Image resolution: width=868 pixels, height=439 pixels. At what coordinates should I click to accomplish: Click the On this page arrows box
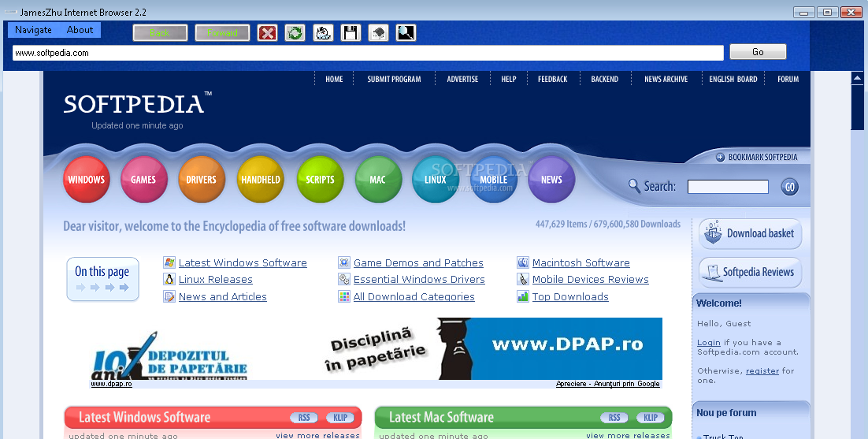point(102,279)
